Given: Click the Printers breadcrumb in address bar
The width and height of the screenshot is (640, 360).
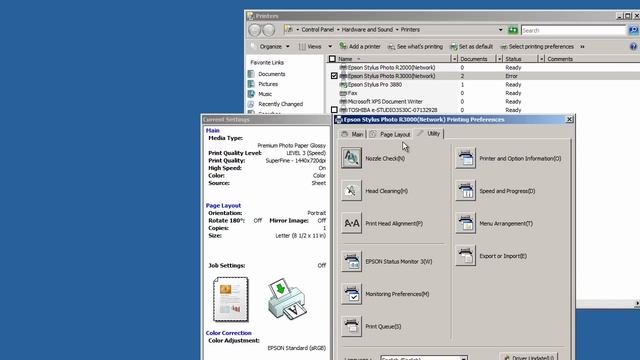Looking at the screenshot, I should pos(410,29).
